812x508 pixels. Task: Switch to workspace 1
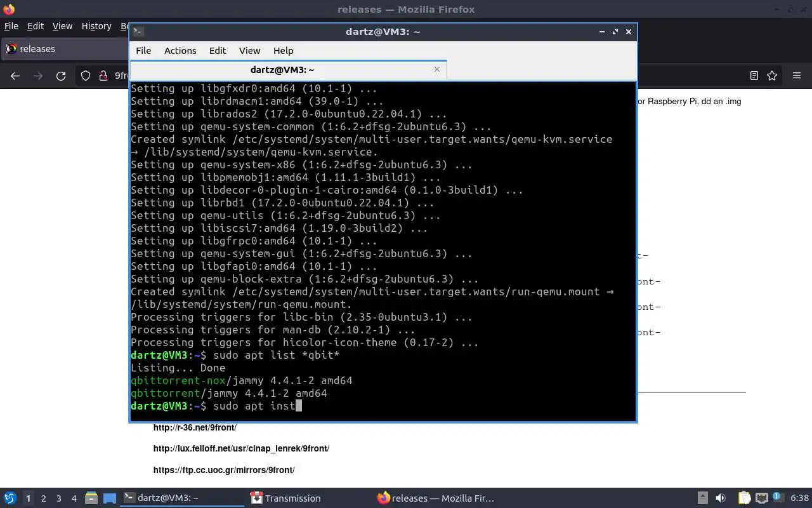point(28,498)
